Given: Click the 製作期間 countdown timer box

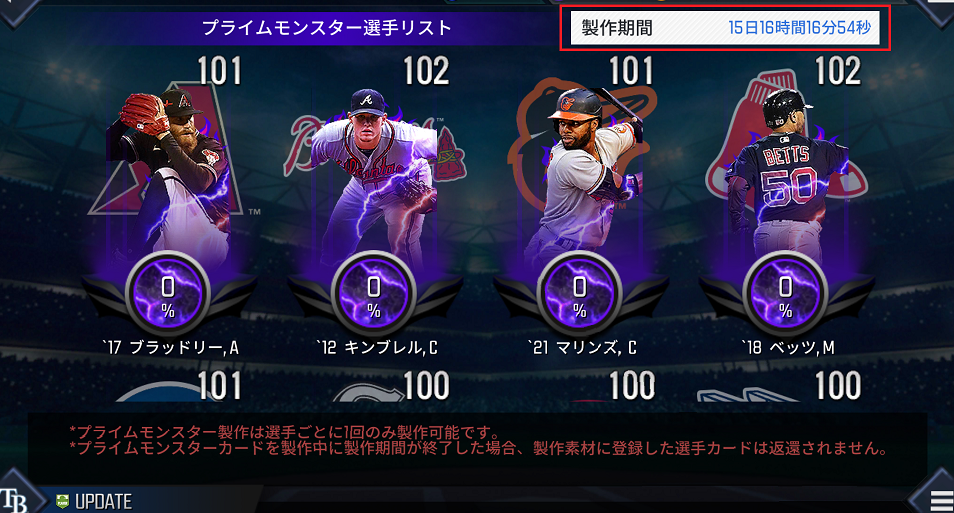Looking at the screenshot, I should [x=725, y=28].
